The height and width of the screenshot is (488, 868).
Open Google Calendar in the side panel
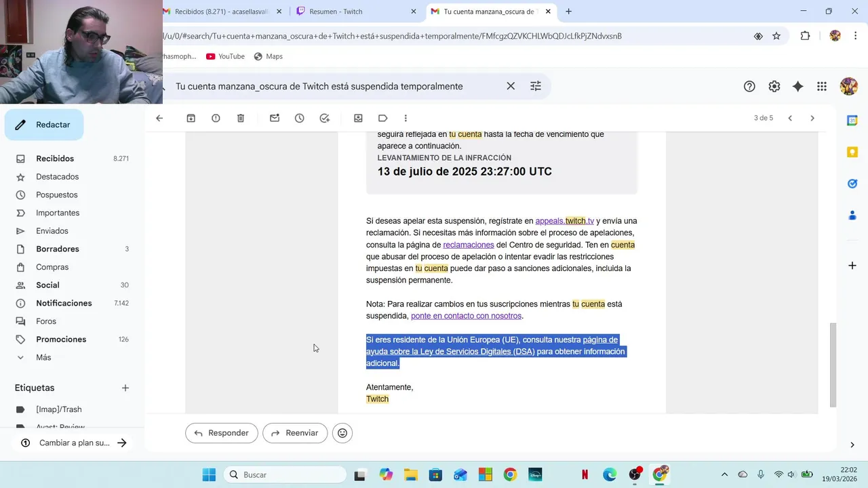tap(852, 121)
